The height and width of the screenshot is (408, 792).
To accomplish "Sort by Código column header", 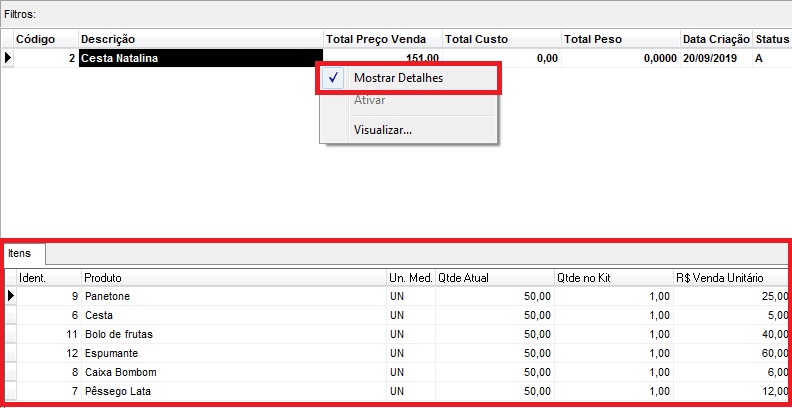I will click(x=40, y=39).
